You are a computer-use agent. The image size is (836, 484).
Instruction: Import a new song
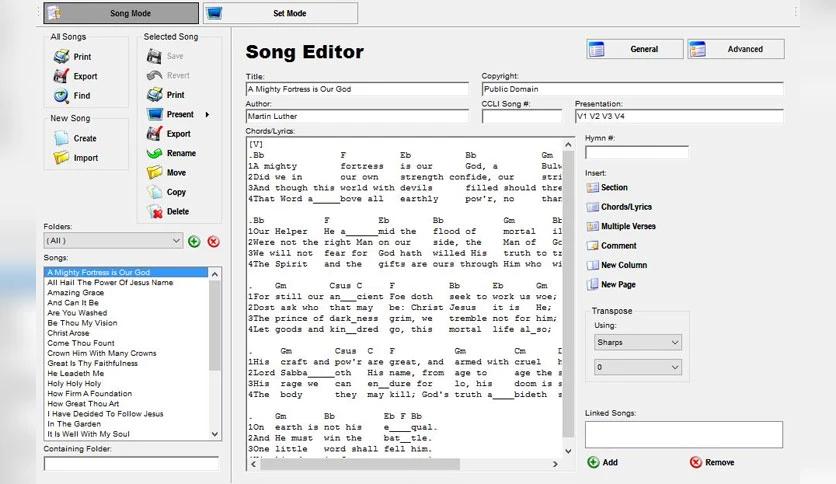click(76, 158)
